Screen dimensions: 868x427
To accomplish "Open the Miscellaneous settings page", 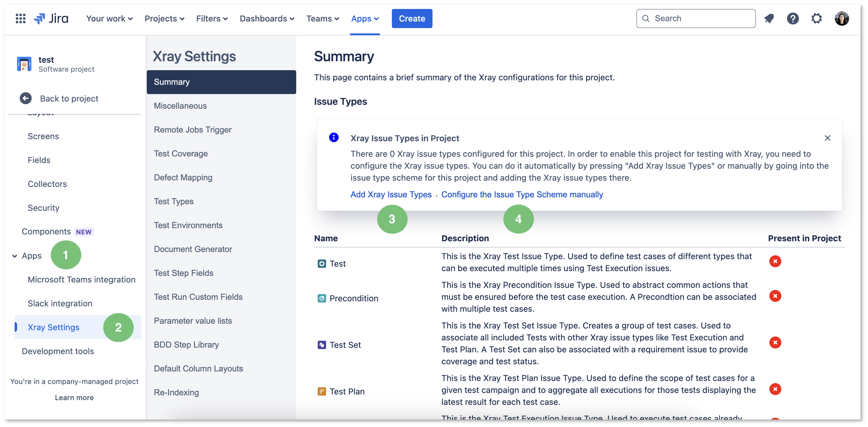I will click(x=180, y=106).
